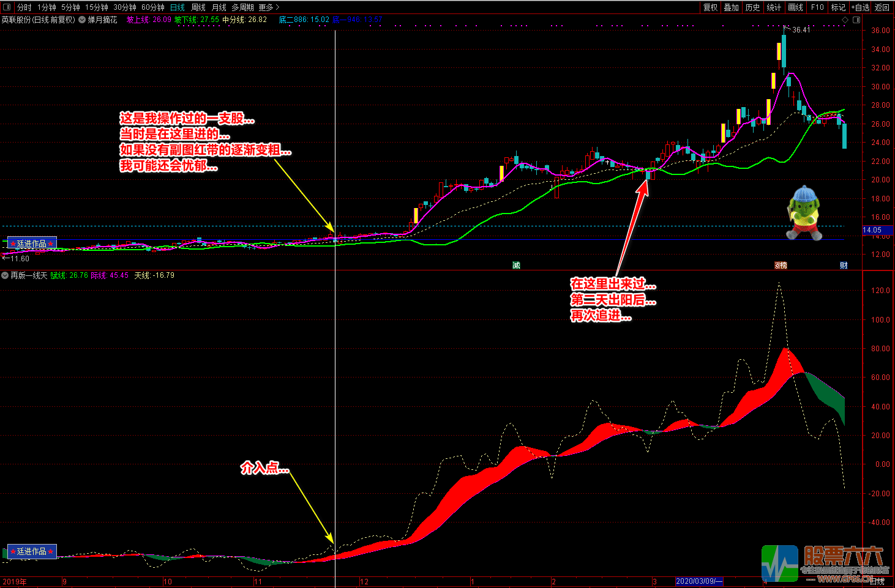Expand the 更多 period options
Viewport: 895px width, 588px height.
tap(269, 7)
